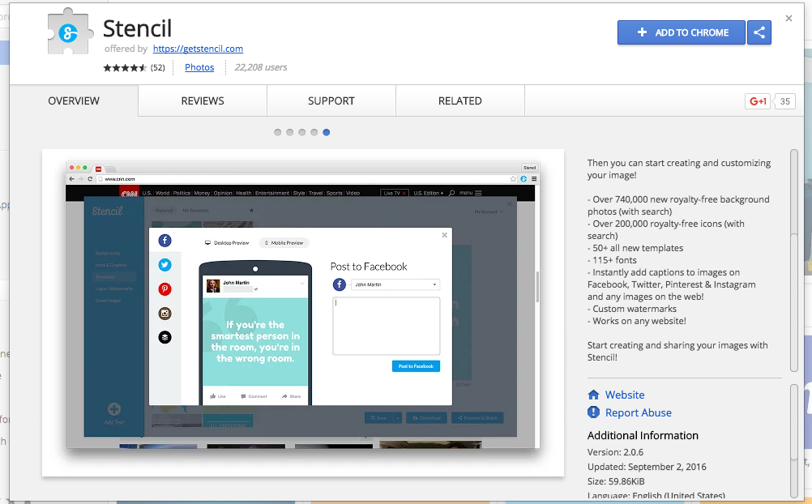Click the Add Text plus icon in the Stencil sidebar

point(114,409)
